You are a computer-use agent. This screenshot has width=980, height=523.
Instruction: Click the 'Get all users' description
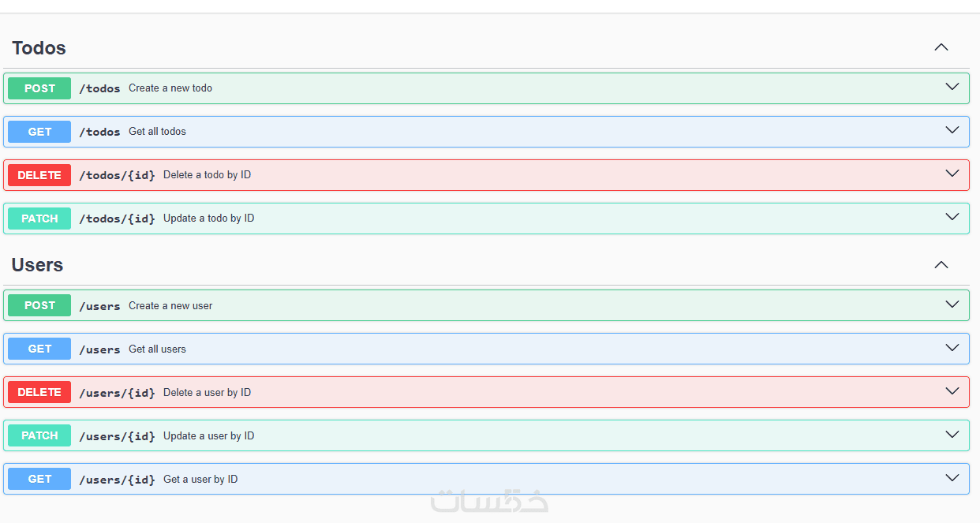point(158,349)
